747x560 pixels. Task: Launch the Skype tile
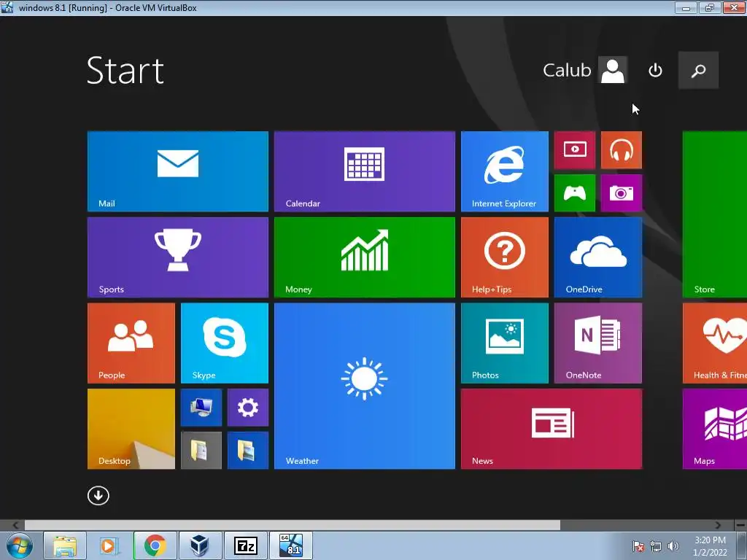point(225,343)
